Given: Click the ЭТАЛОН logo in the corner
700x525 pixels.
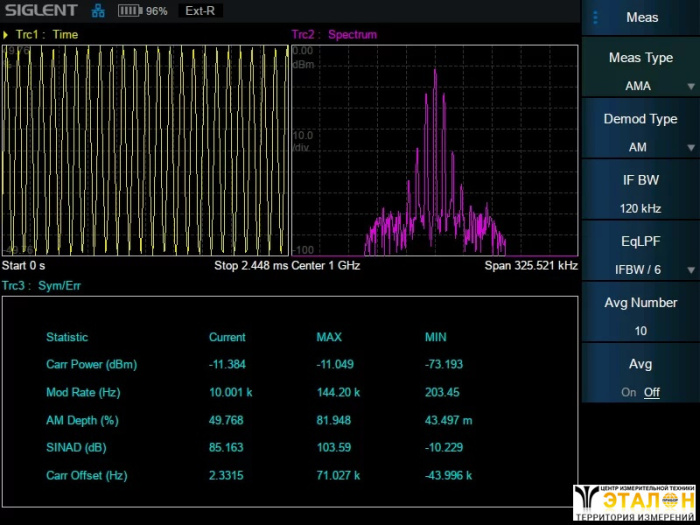Looking at the screenshot, I should click(634, 503).
